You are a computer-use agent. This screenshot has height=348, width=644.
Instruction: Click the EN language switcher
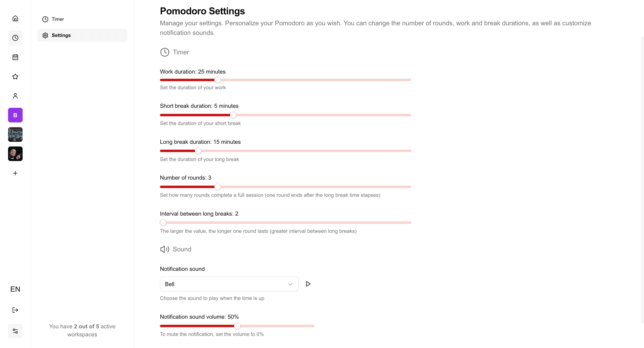click(15, 289)
